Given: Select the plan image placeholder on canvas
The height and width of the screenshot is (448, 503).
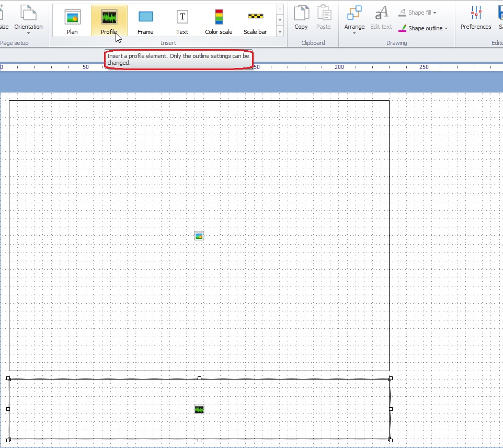Looking at the screenshot, I should [x=199, y=235].
